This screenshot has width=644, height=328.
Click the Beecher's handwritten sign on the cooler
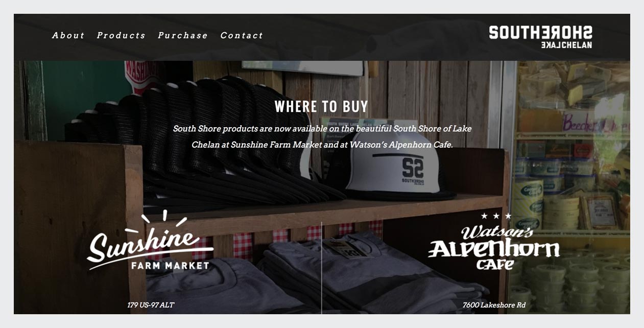click(x=595, y=123)
